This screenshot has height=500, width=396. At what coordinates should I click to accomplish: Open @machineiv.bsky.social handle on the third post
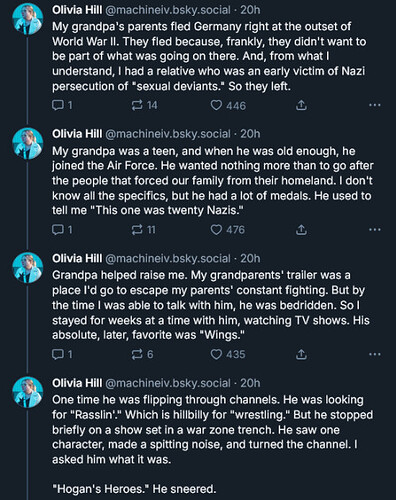168,259
